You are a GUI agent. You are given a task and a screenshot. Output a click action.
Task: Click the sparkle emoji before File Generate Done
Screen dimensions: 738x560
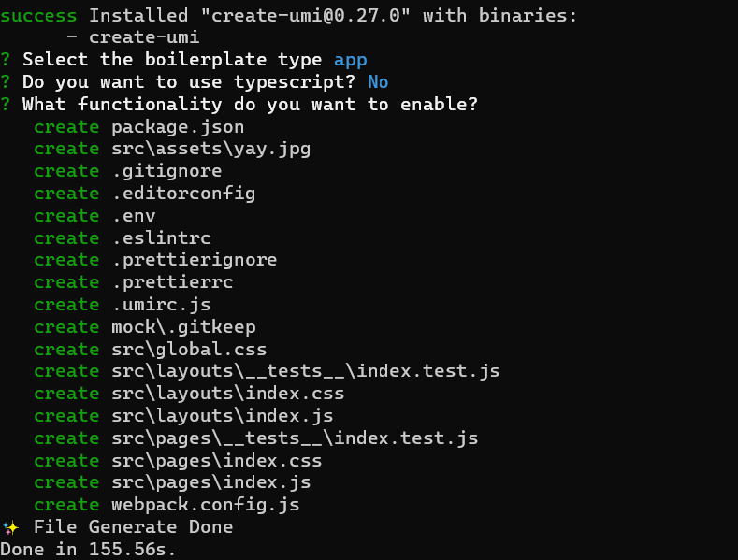pos(11,527)
